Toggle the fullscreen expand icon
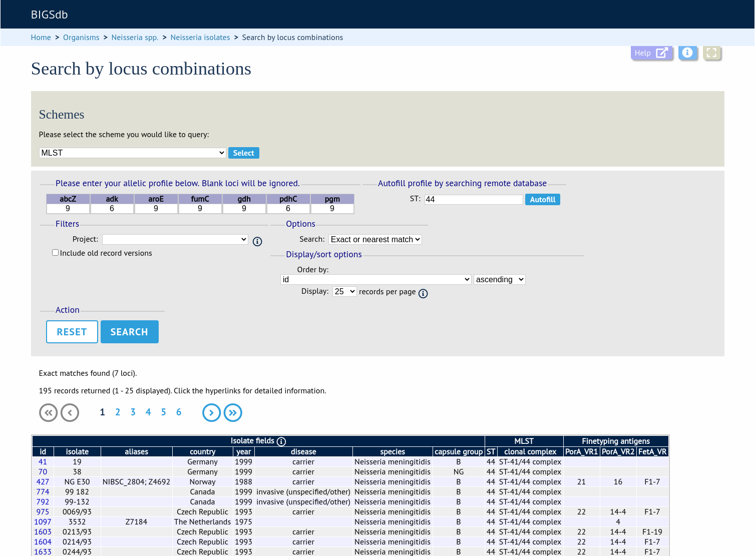 pos(711,53)
